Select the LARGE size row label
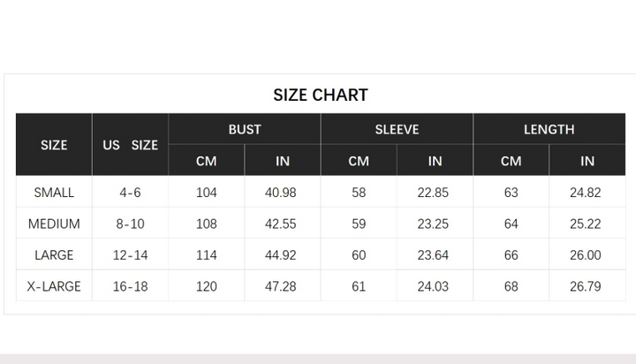Image resolution: width=636 pixels, height=364 pixels. pos(54,254)
